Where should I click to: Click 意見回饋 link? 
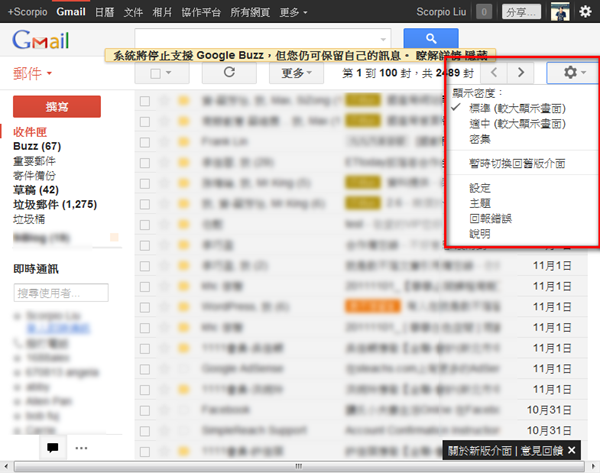(x=541, y=451)
